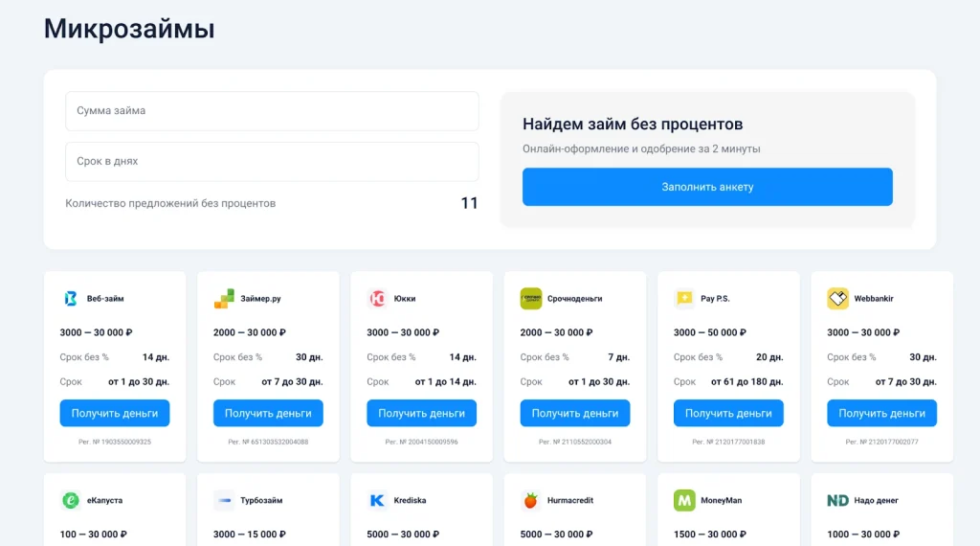Click the Krediska lender name
The width and height of the screenshot is (980, 546).
pos(410,500)
